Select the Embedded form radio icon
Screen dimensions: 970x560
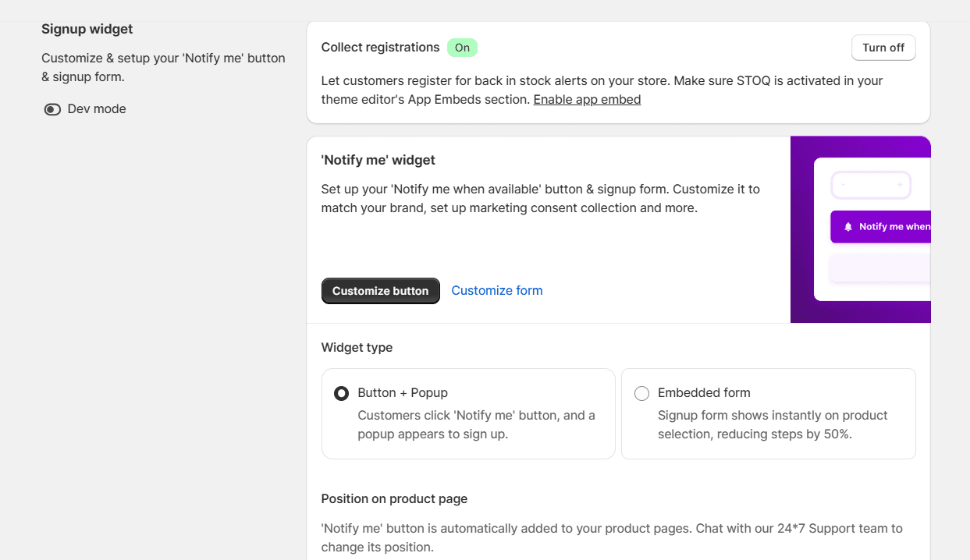click(x=641, y=393)
